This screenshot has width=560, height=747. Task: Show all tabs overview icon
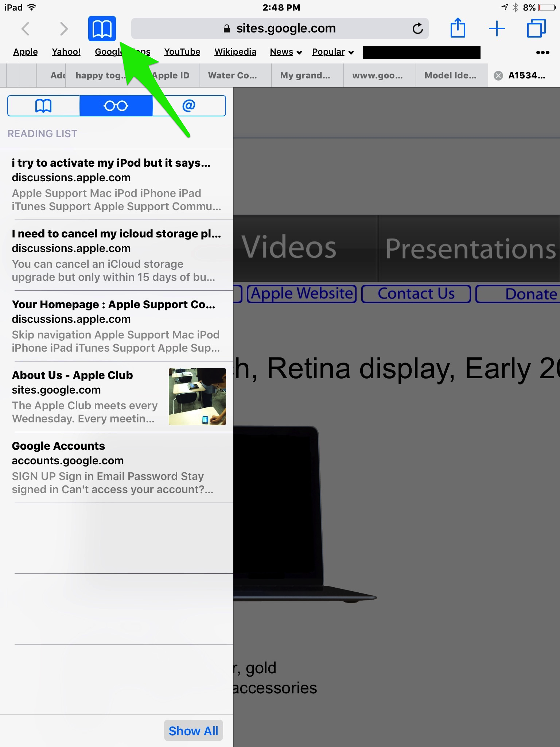(x=536, y=28)
